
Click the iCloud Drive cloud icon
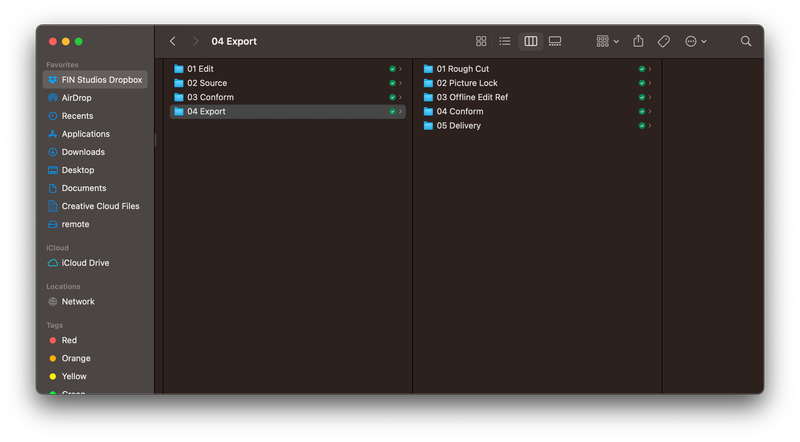53,263
